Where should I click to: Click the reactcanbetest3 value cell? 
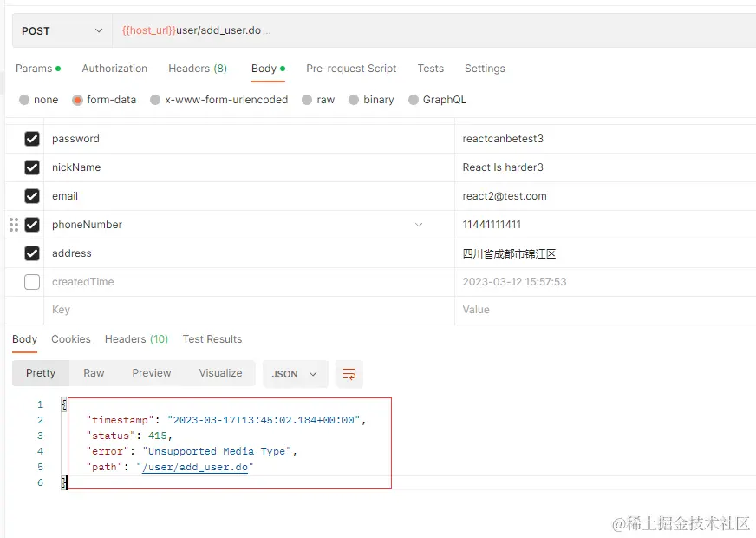(605, 139)
